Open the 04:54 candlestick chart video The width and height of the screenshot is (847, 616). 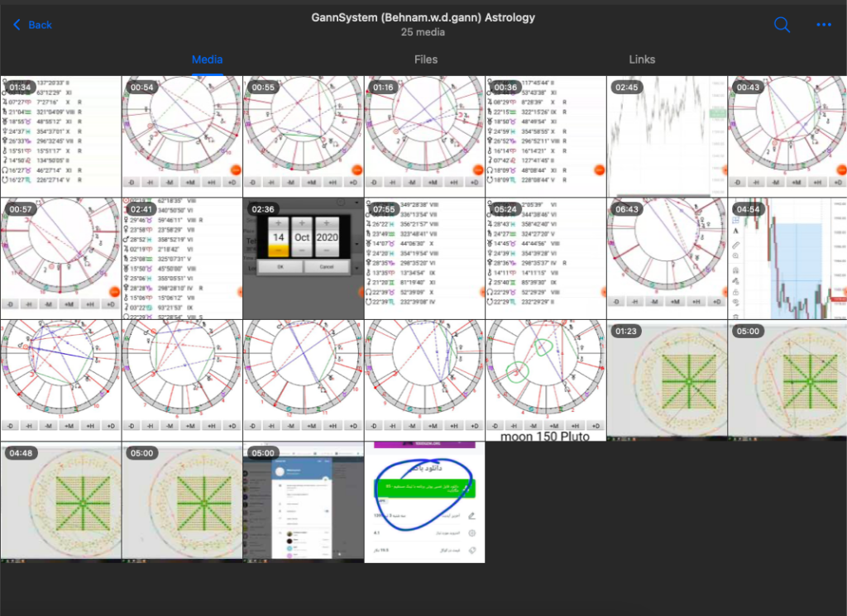(x=787, y=259)
